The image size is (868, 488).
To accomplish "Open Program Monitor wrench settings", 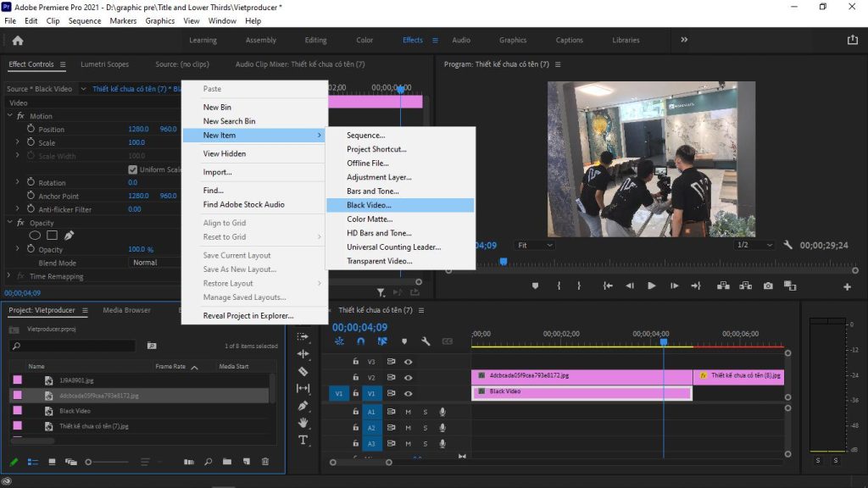I will click(787, 245).
